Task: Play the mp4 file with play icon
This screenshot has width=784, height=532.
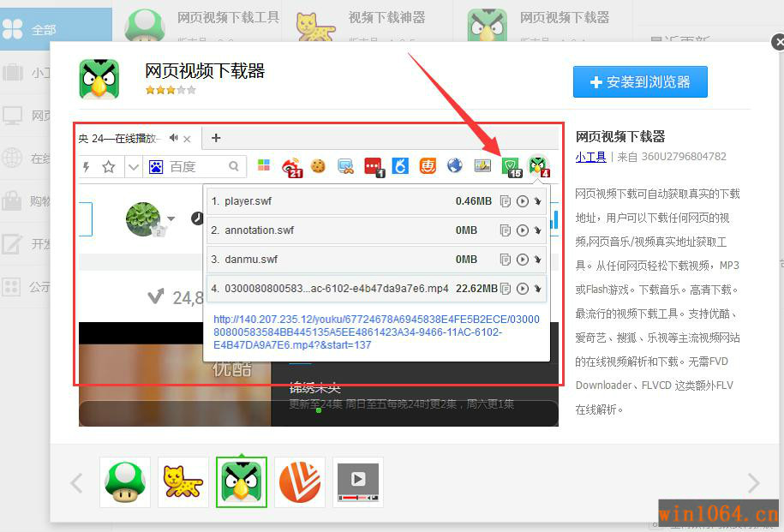Action: point(522,289)
